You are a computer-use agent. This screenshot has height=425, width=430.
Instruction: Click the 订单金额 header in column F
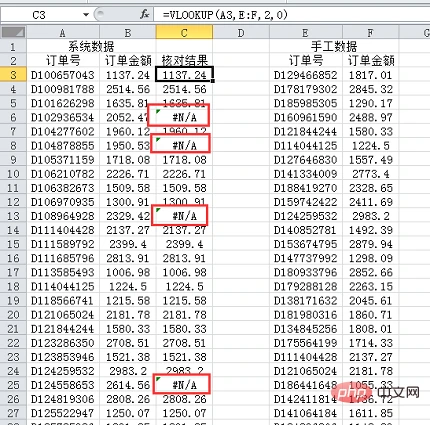pos(370,61)
